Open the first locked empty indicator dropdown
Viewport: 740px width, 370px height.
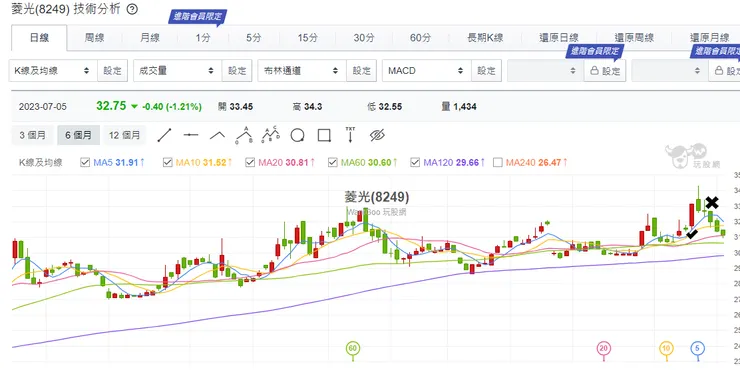(546, 71)
